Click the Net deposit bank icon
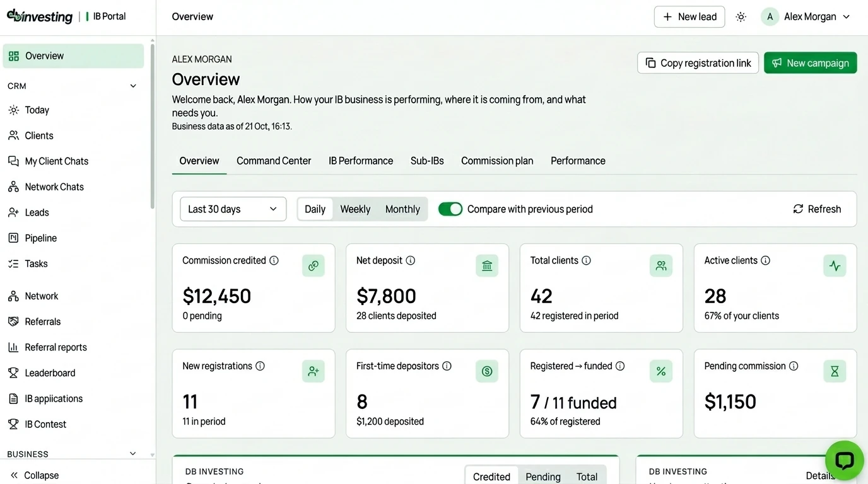Screen dimensions: 868x484 tap(487, 266)
